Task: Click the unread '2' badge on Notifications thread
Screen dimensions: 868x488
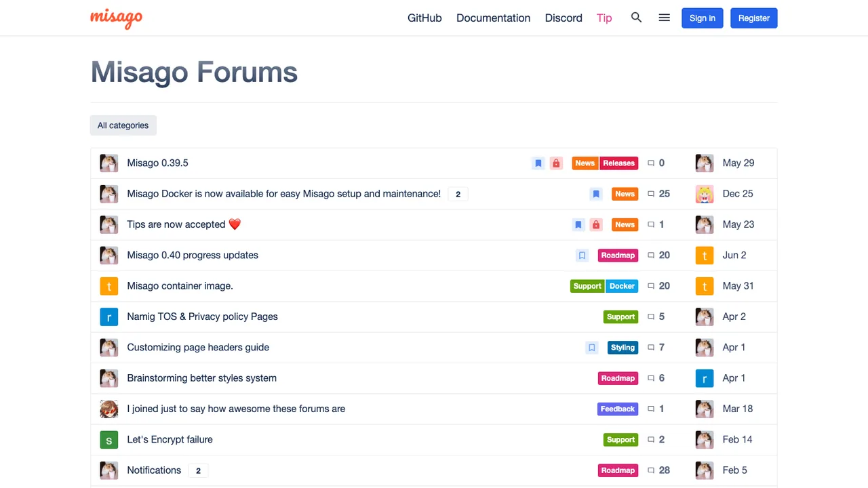Action: (198, 471)
